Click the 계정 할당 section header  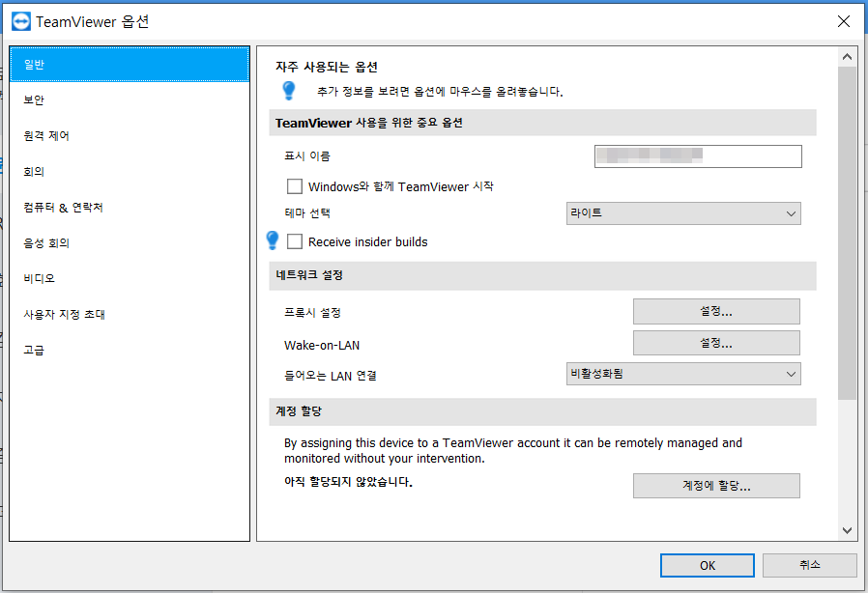tap(542, 411)
